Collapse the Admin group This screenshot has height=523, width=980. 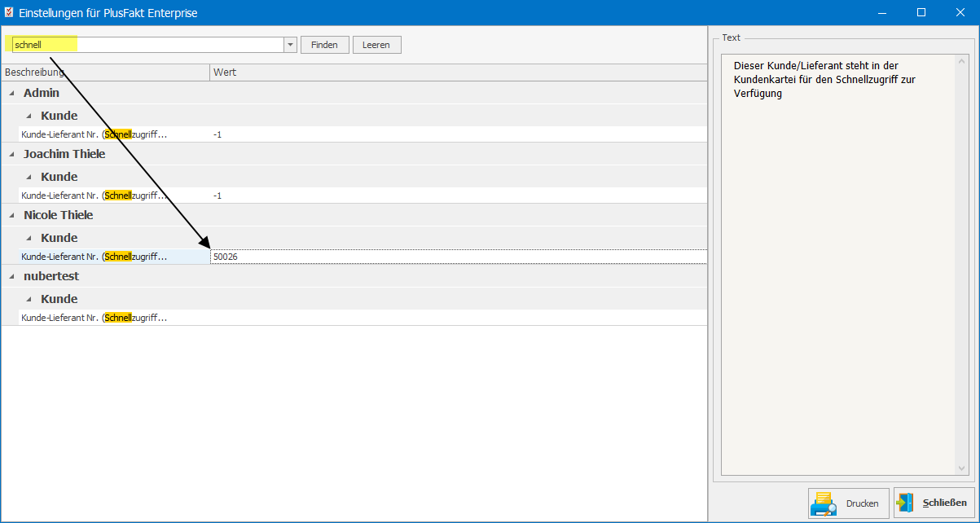pyautogui.click(x=12, y=94)
